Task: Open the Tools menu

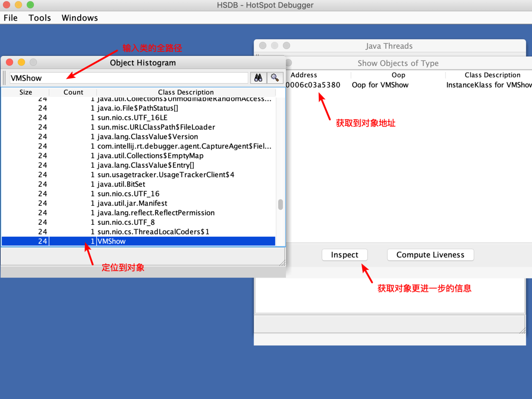Action: (x=39, y=18)
